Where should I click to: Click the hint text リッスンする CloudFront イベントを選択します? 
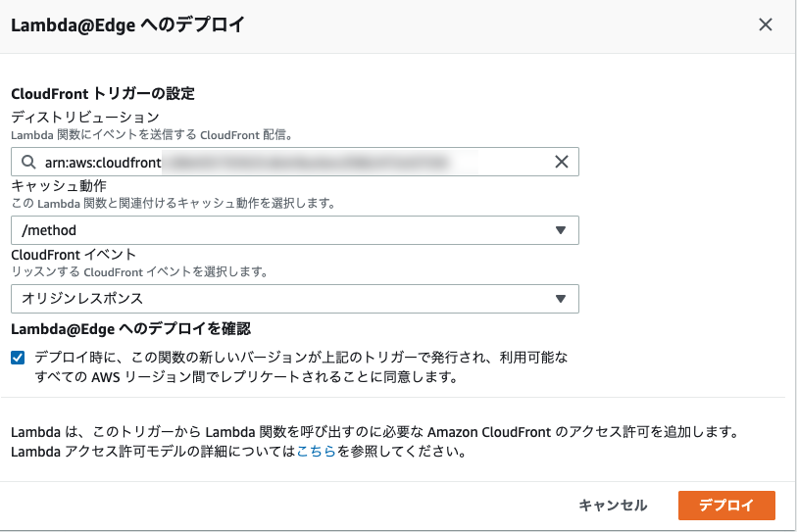[x=140, y=272]
